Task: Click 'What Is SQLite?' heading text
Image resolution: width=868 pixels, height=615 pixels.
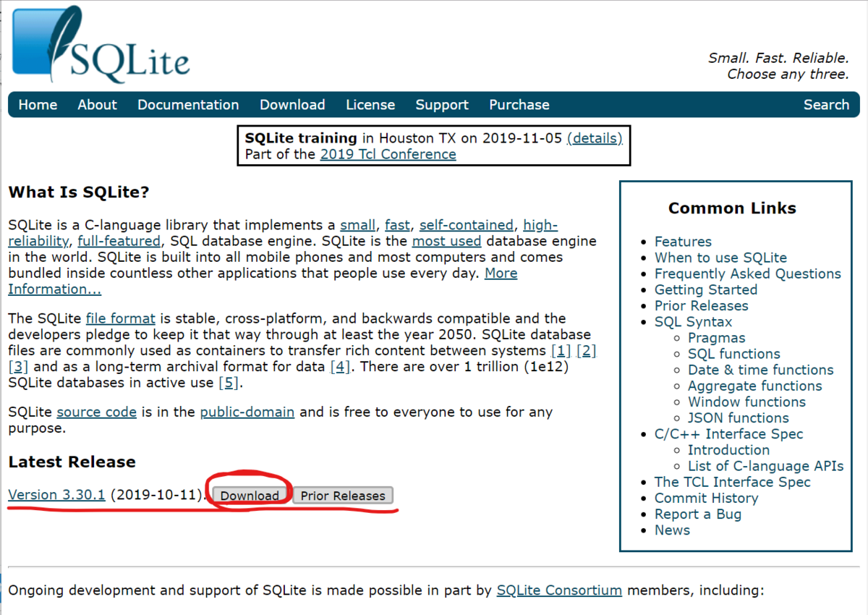Action: 79,192
